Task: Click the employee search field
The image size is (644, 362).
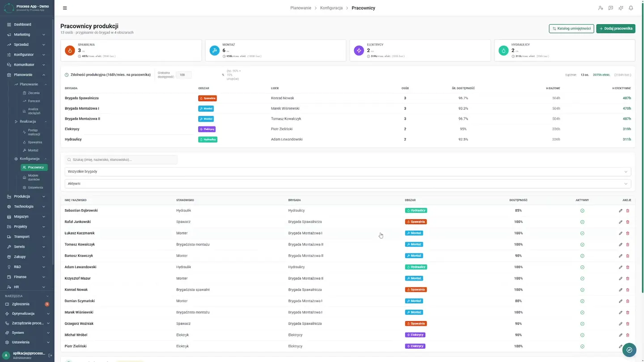Action: (x=121, y=160)
